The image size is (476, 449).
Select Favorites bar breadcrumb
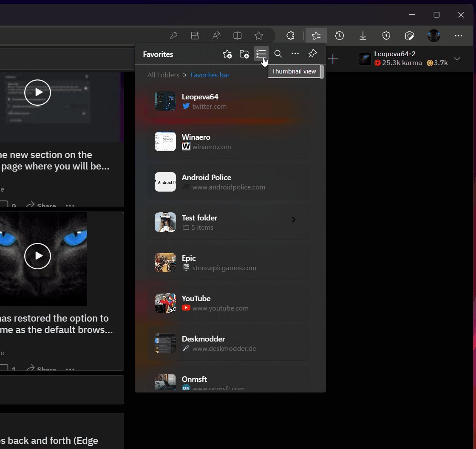point(210,75)
